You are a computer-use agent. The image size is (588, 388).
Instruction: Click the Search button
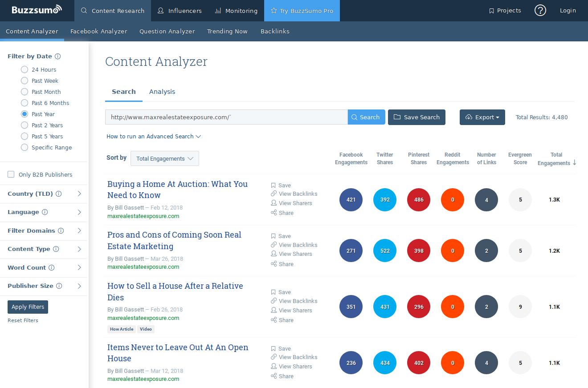tap(366, 117)
